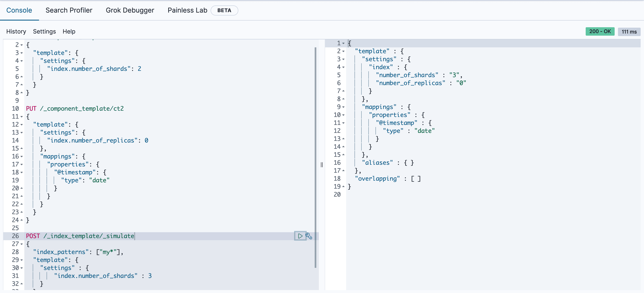Click the send request play icon
The height and width of the screenshot is (293, 644).
[300, 236]
